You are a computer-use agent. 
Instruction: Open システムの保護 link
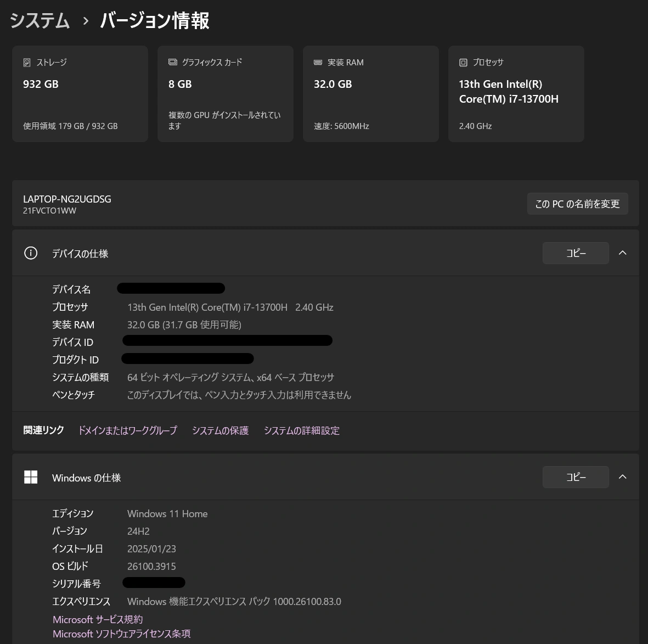point(220,430)
